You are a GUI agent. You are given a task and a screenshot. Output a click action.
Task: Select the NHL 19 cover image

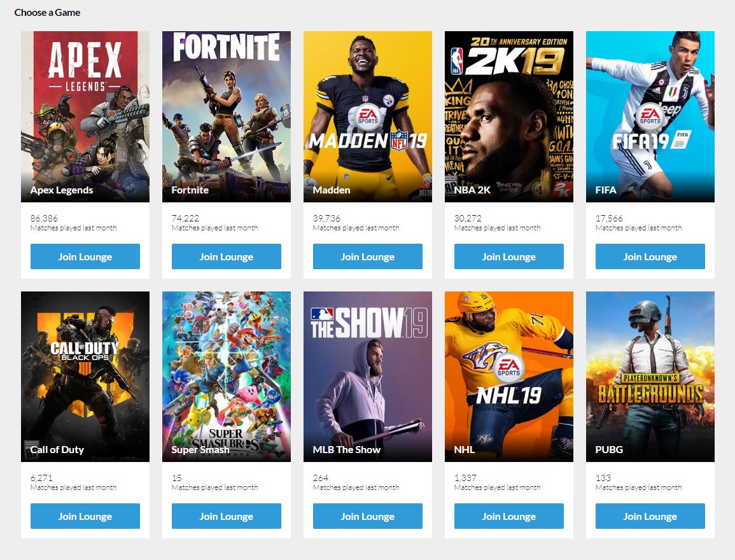[509, 377]
